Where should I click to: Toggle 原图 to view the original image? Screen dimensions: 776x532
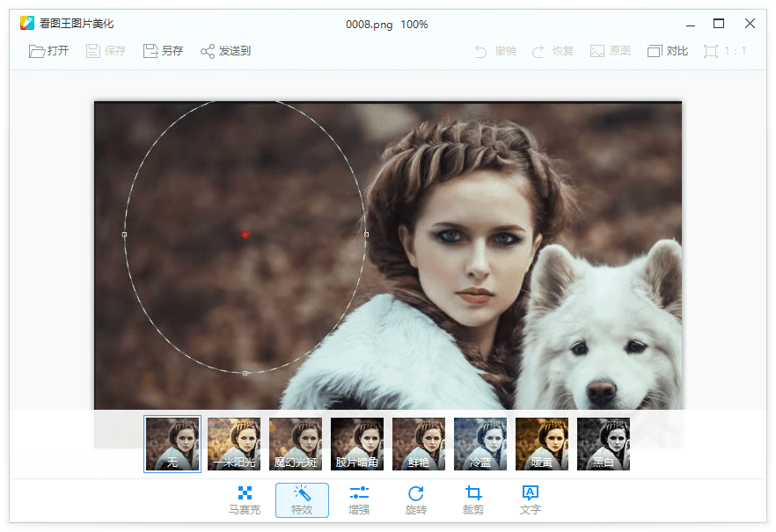point(610,50)
